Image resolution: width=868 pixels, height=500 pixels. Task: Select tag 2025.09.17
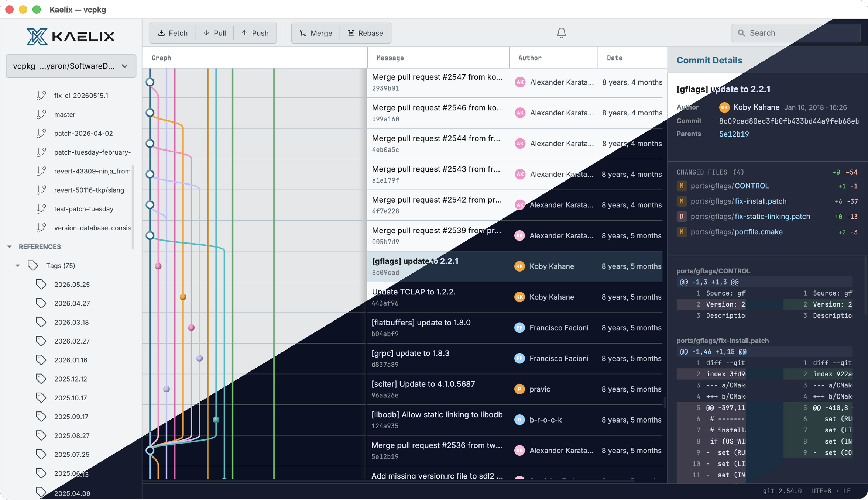[71, 417]
